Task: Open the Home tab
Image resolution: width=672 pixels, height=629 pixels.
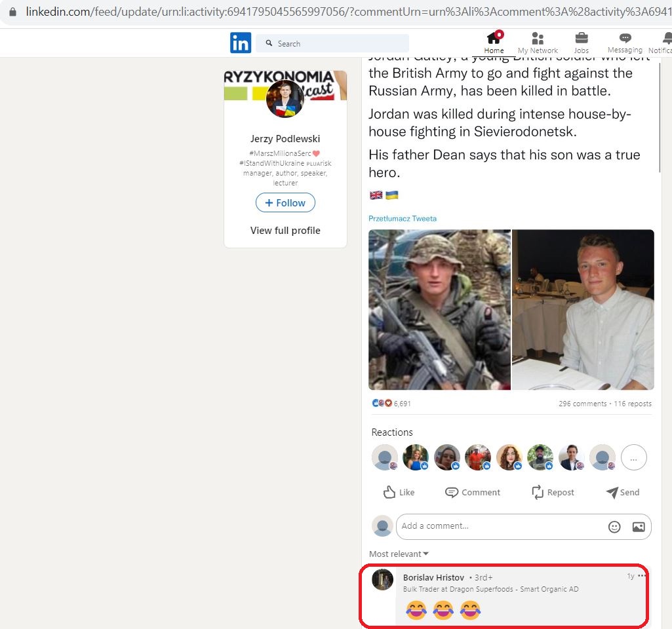Action: (x=494, y=43)
